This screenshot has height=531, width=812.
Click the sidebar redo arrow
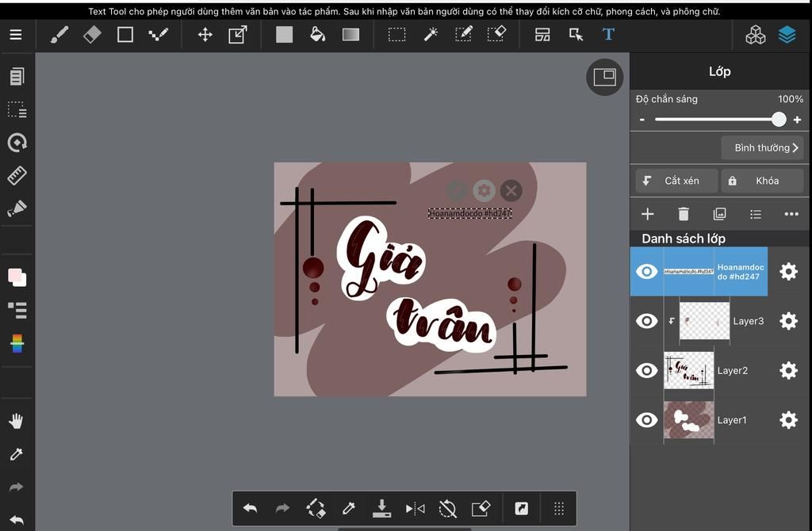pyautogui.click(x=16, y=487)
